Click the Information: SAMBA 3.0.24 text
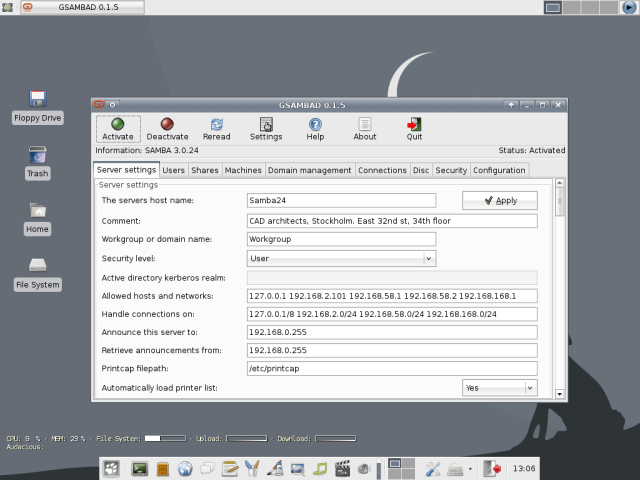The height and width of the screenshot is (480, 640). click(147, 150)
